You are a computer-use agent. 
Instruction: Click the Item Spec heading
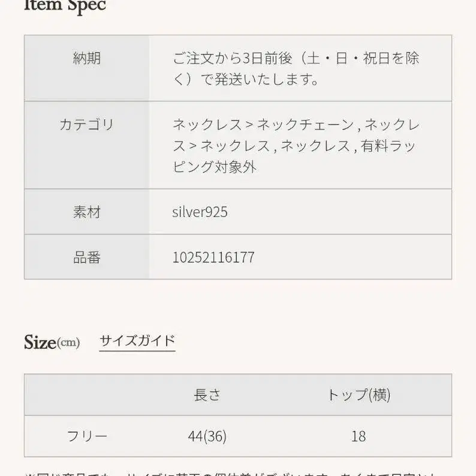pyautogui.click(x=65, y=6)
